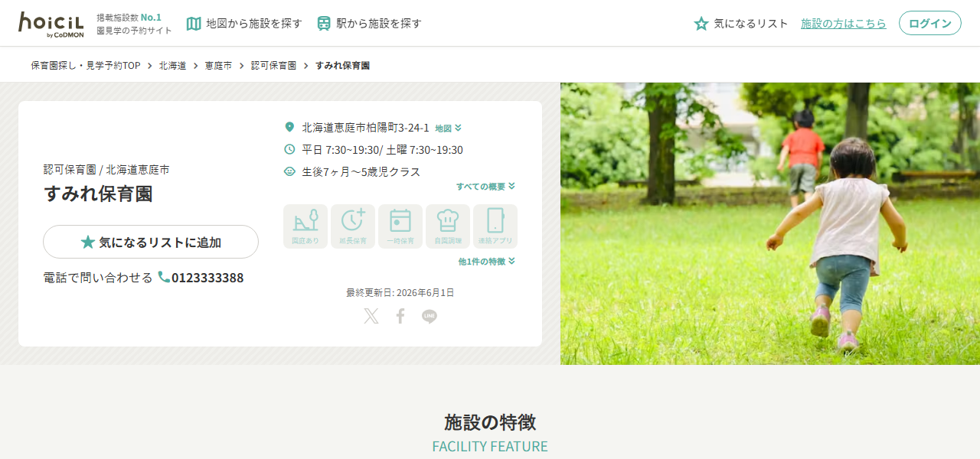Click the 認可保育園 / 北海道恵庭市 label

point(106,170)
